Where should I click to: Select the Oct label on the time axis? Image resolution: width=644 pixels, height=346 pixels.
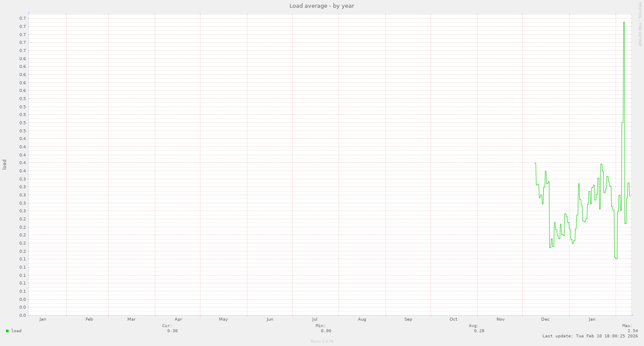point(453,319)
